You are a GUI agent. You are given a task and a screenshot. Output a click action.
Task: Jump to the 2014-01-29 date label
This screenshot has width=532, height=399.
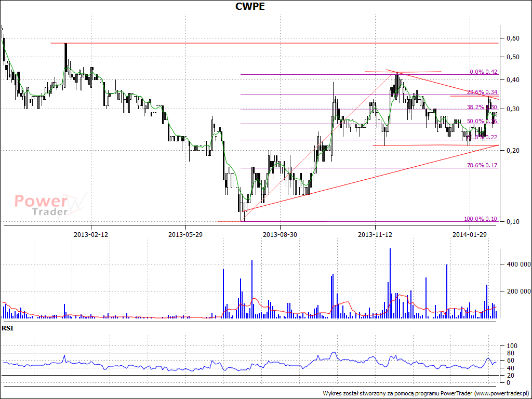pyautogui.click(x=470, y=234)
